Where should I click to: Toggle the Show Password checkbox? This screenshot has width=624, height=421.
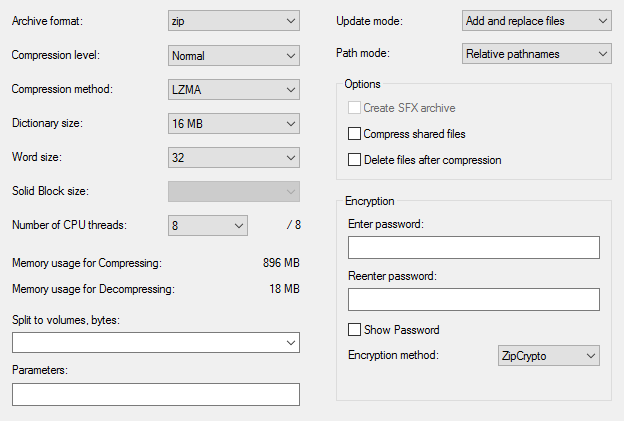point(354,329)
